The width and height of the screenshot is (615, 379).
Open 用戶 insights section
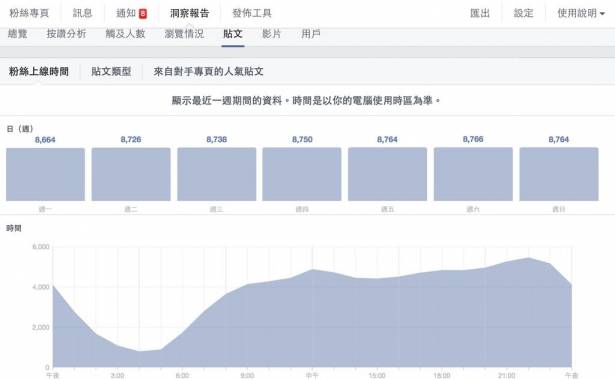click(x=311, y=34)
